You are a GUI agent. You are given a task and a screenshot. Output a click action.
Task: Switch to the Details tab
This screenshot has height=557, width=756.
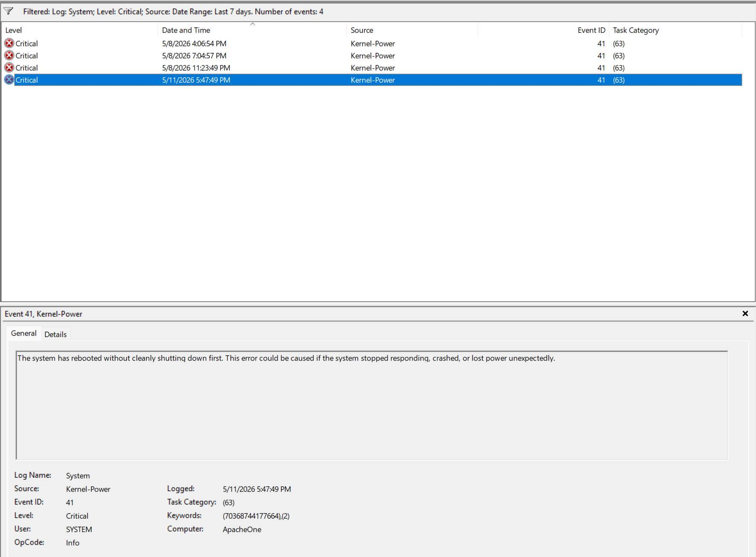click(x=55, y=335)
